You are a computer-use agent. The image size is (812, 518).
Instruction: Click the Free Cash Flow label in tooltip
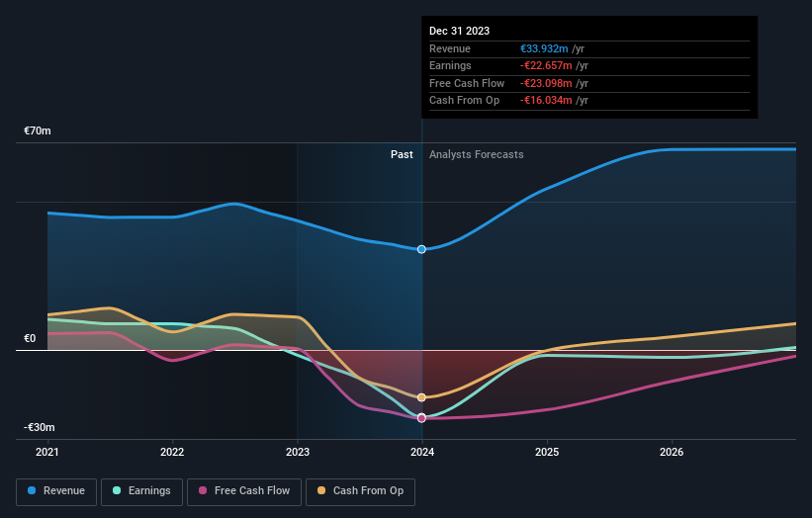(467, 83)
